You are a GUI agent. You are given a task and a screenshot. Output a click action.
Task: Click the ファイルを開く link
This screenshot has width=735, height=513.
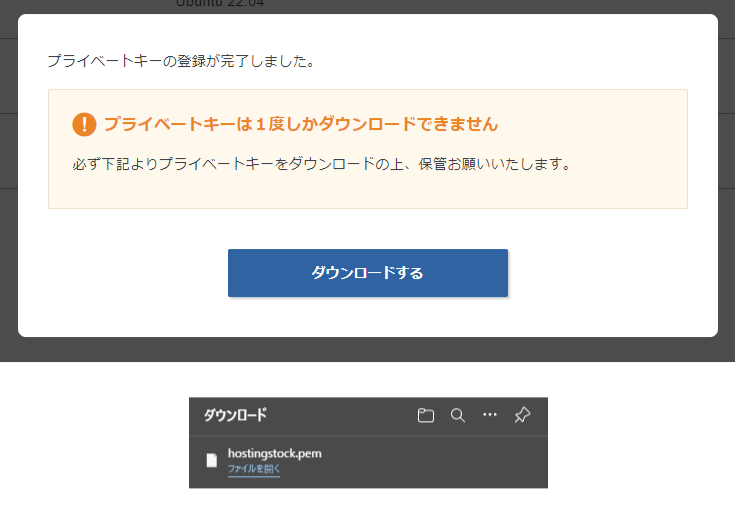pos(254,468)
